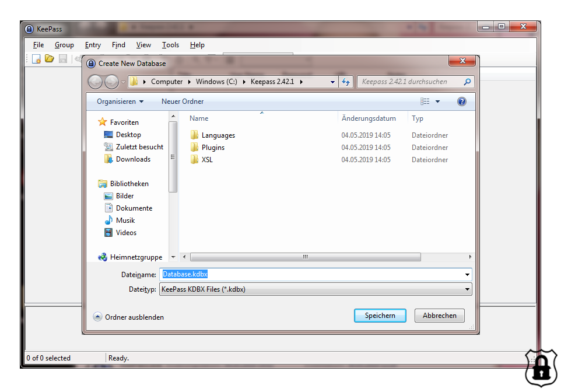Click the Videos film icon
561x392 pixels.
pos(108,233)
